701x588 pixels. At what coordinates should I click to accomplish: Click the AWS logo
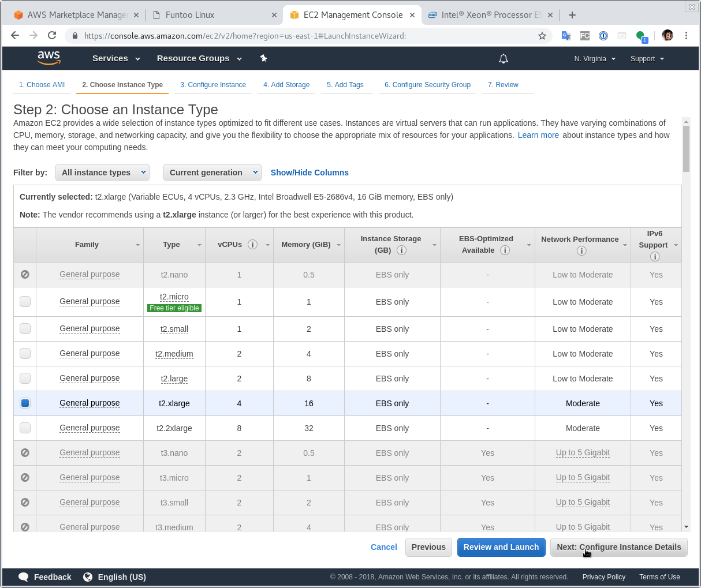tap(49, 58)
